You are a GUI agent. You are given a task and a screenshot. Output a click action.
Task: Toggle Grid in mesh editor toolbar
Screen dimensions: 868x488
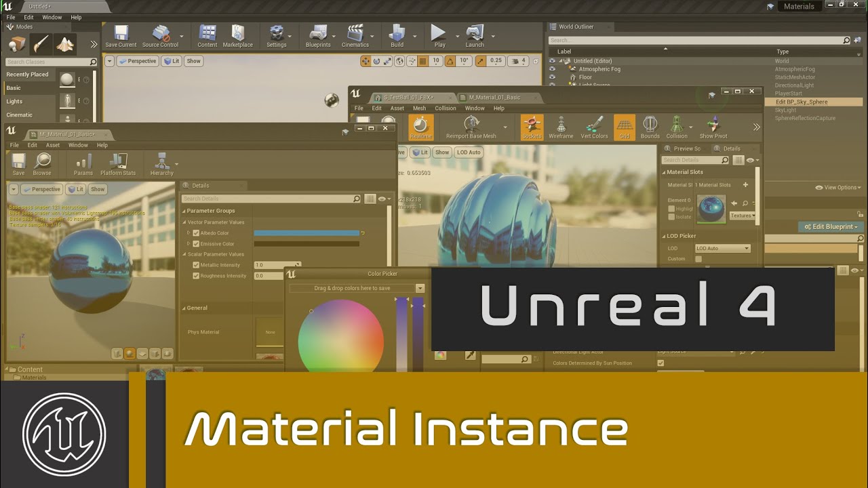625,127
